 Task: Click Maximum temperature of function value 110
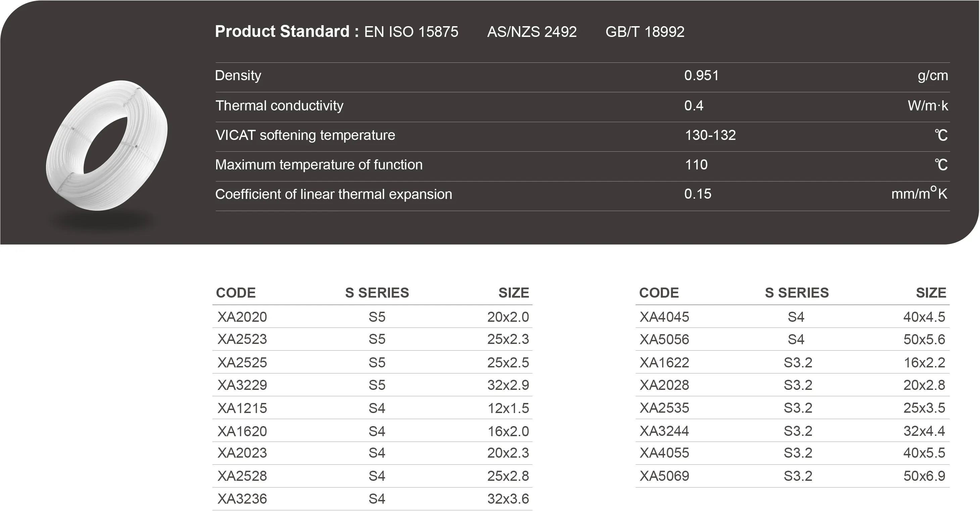coord(696,165)
